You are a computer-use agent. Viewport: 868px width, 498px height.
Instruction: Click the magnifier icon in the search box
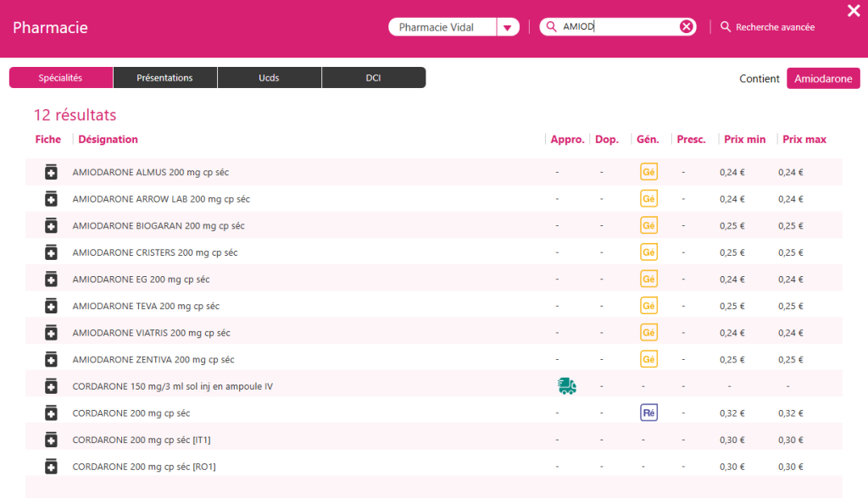click(x=552, y=26)
